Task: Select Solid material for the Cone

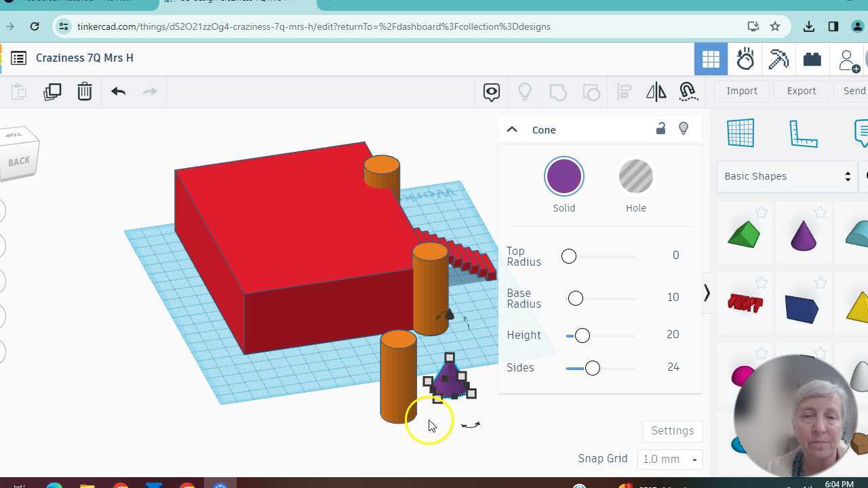Action: tap(564, 176)
